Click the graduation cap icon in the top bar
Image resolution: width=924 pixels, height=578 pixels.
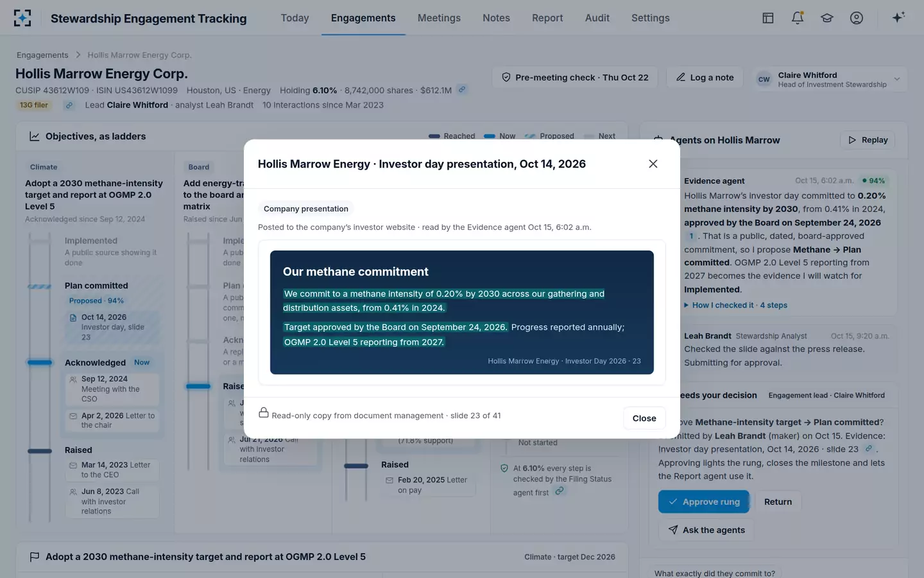[827, 18]
